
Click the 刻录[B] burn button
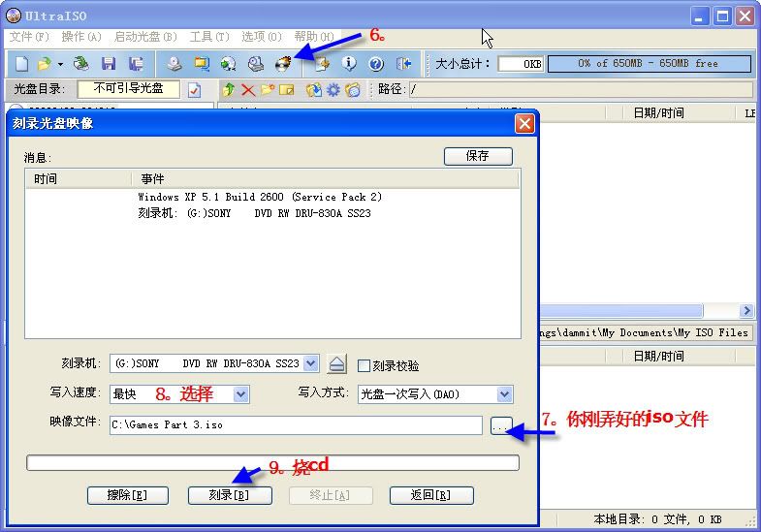[x=230, y=495]
